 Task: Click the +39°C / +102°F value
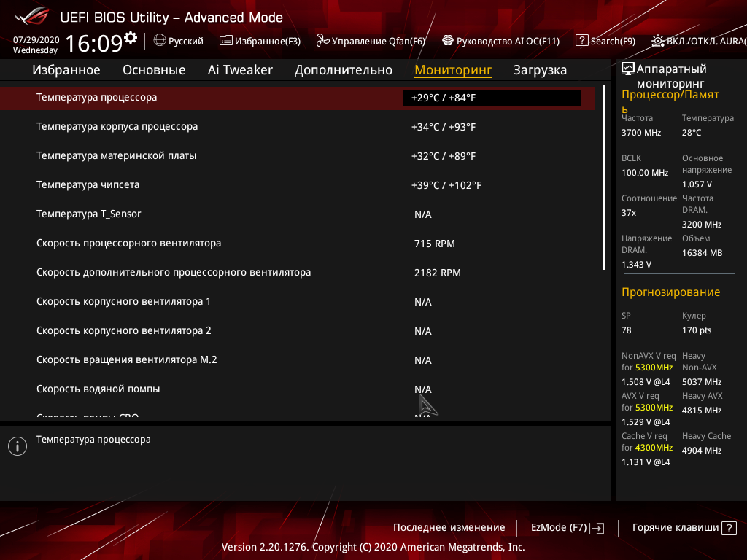tap(446, 185)
